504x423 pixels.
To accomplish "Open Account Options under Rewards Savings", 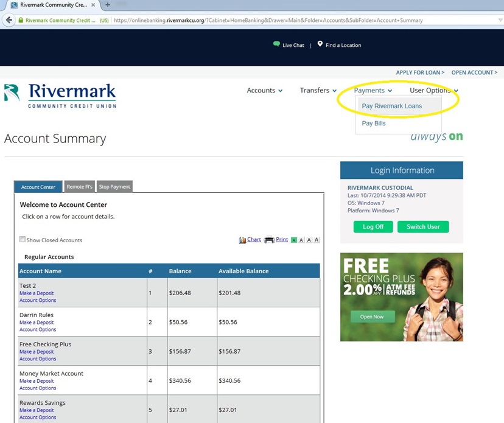I will pyautogui.click(x=38, y=417).
